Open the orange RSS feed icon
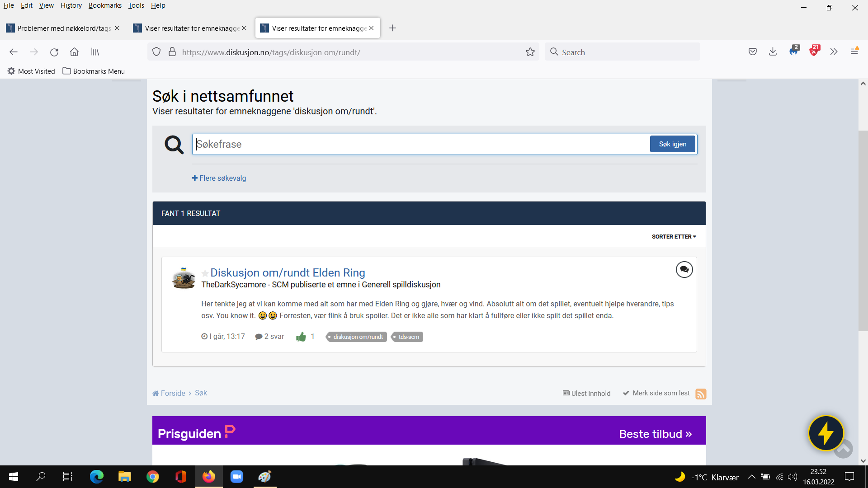Screen dimensions: 868x488 (701, 394)
